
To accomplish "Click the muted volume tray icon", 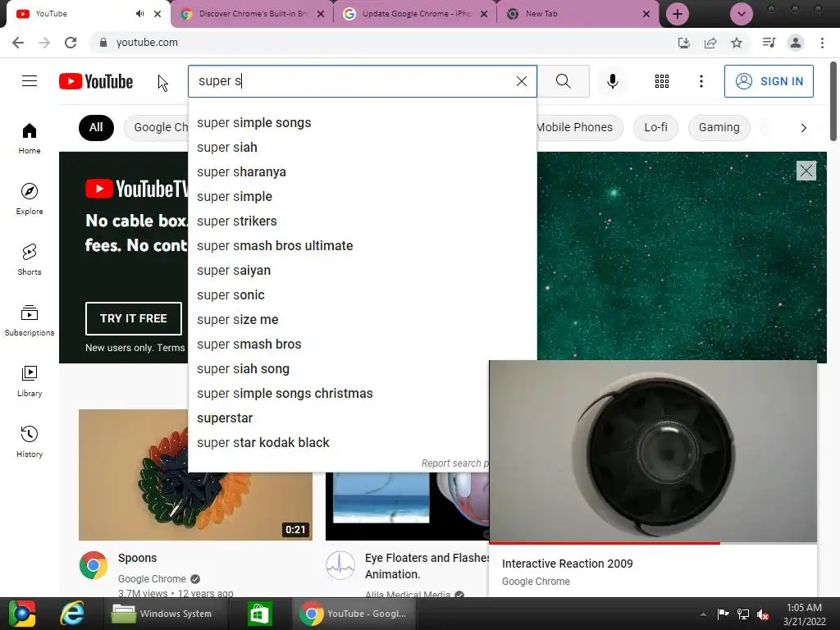I will (763, 614).
